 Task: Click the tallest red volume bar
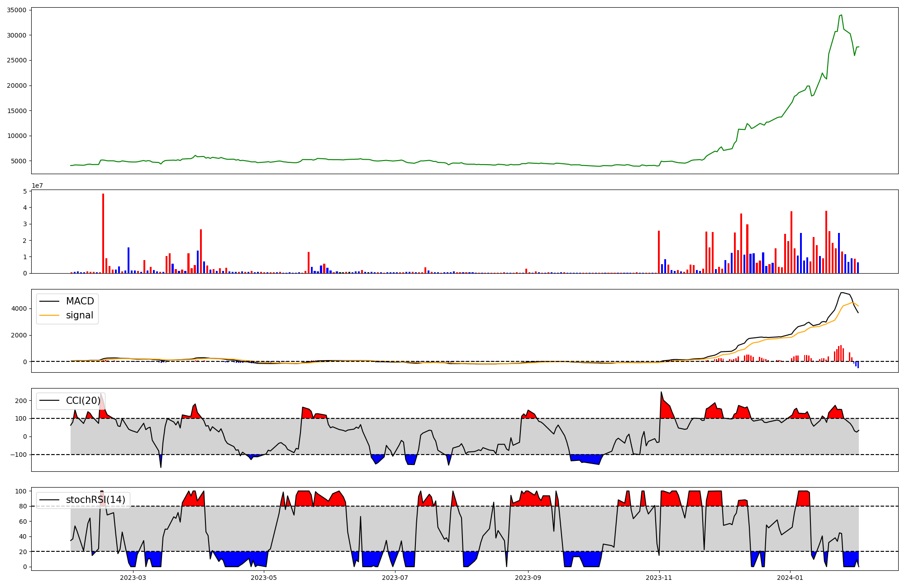click(103, 233)
